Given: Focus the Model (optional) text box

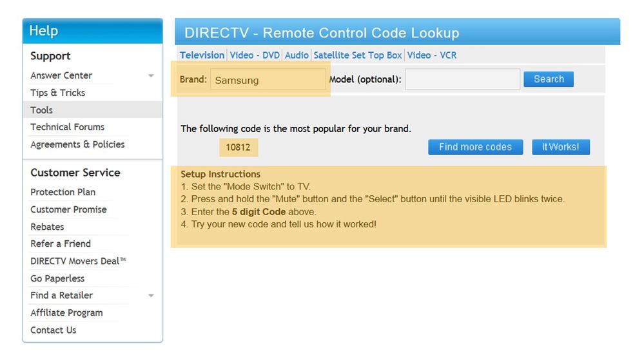Looking at the screenshot, I should tap(462, 79).
